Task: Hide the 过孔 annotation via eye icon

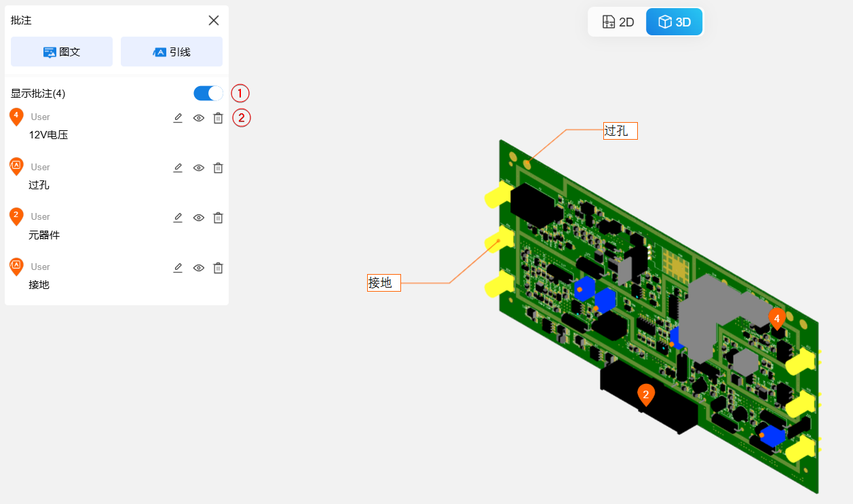Action: click(x=198, y=168)
